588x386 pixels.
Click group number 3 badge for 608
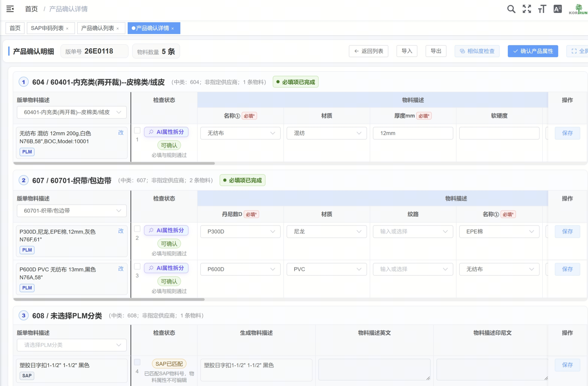tap(24, 315)
